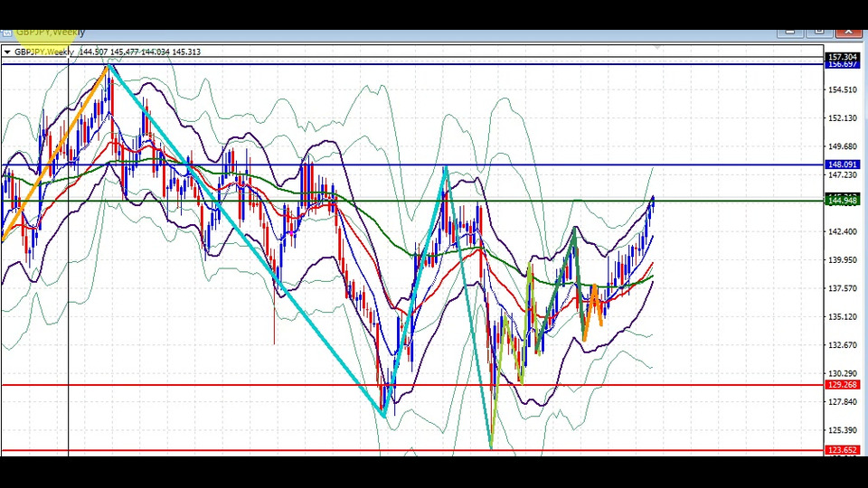This screenshot has width=868, height=488.
Task: Click the 139.950 price scale value
Action: 843,259
